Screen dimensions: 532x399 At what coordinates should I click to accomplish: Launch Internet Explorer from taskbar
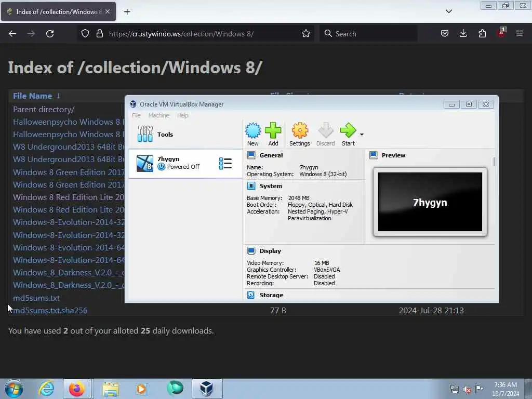click(x=46, y=389)
